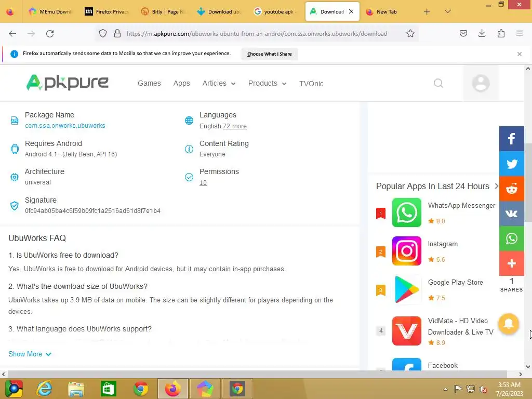The height and width of the screenshot is (399, 532).
Task: Click the horizontal scrollbar right arrow
Action: [521, 374]
